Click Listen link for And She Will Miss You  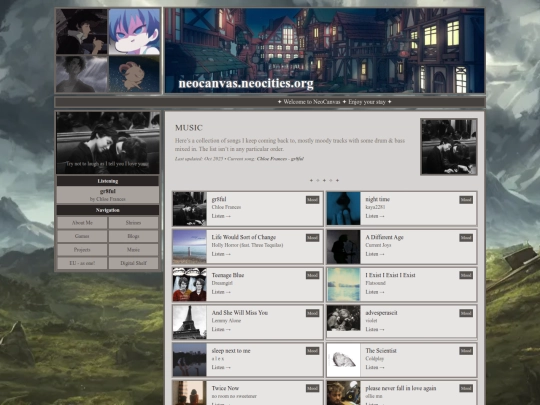pyautogui.click(x=221, y=329)
